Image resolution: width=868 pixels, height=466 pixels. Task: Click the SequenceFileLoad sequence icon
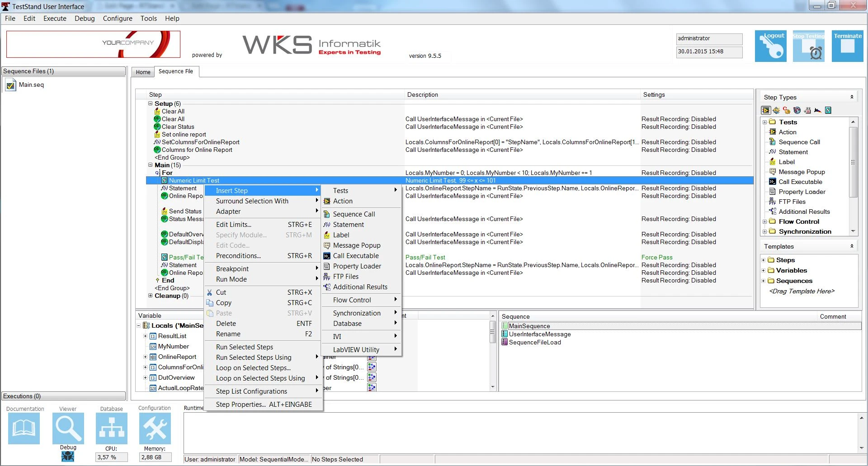tap(505, 342)
